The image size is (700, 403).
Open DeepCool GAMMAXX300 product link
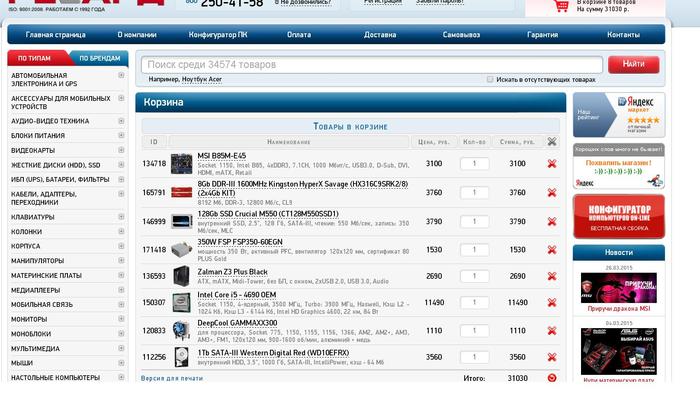[237, 323]
